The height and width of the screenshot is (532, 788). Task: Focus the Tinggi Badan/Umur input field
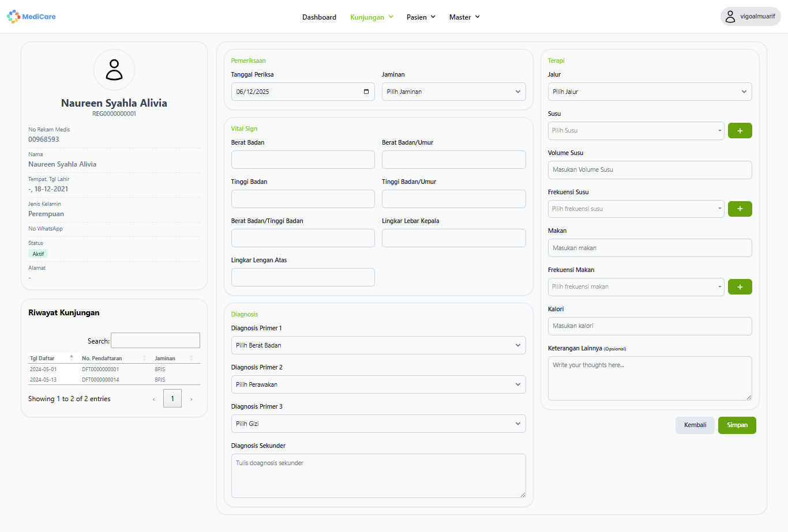click(x=454, y=199)
